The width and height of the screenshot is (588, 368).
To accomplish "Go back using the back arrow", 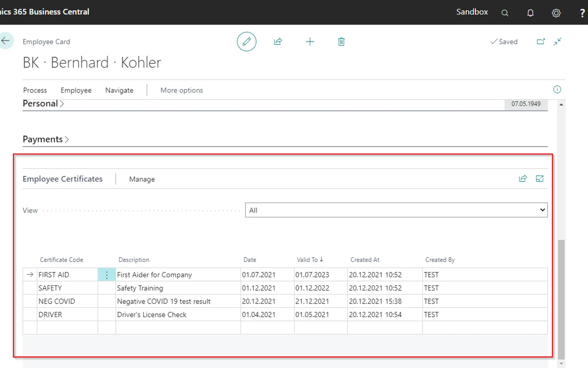I will pyautogui.click(x=6, y=40).
